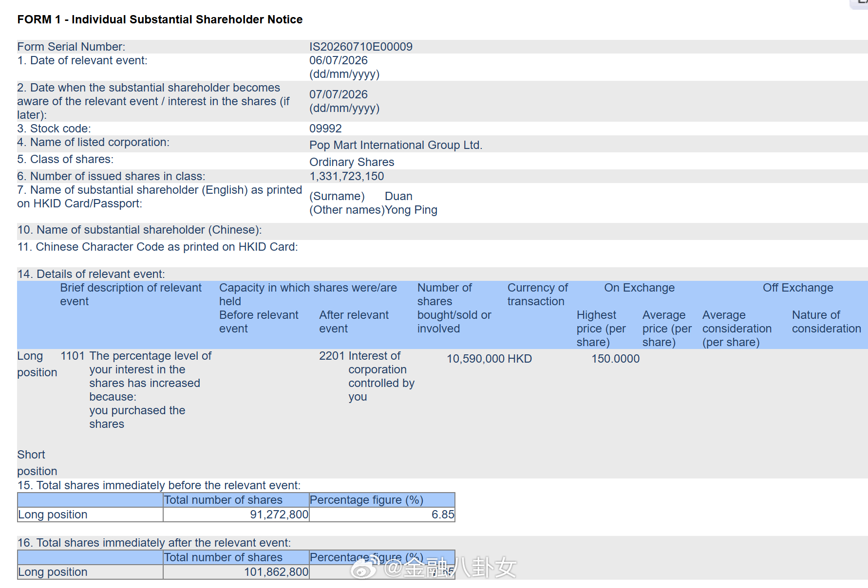Click 'Long position' label in section 15 table
Screen dimensions: 868x588
click(x=53, y=514)
